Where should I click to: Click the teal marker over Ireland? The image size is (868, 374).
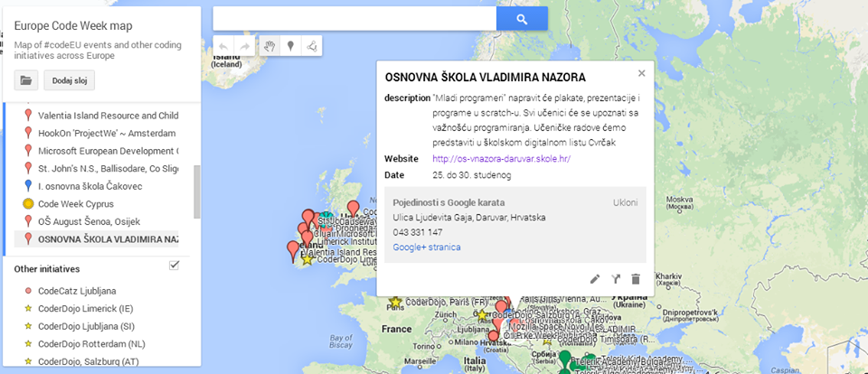click(326, 218)
